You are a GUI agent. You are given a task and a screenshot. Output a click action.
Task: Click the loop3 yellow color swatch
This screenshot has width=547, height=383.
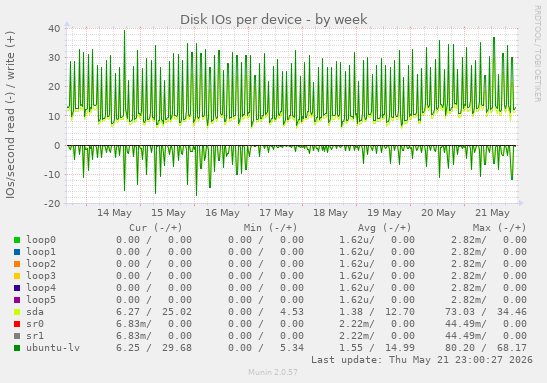17,276
